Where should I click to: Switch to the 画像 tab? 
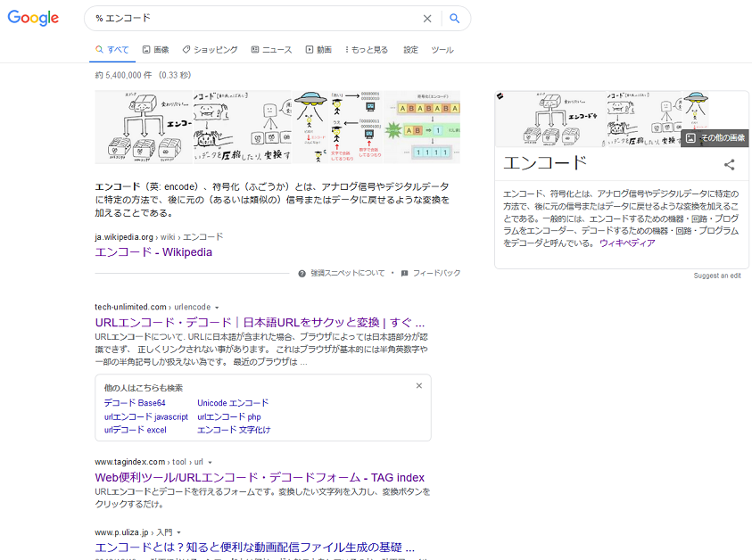point(156,49)
